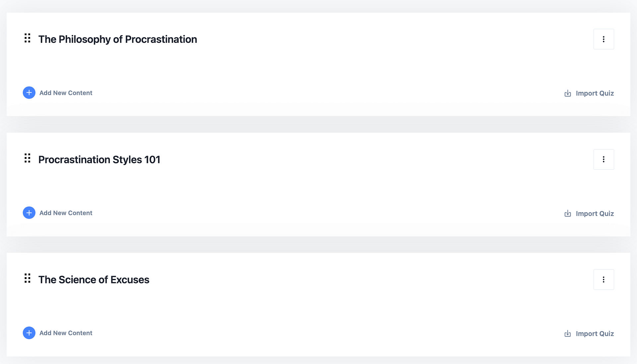Viewport: 637px width, 364px height.
Task: Click blue plus icon under Philosophy of Procrastination
Action: pos(29,93)
